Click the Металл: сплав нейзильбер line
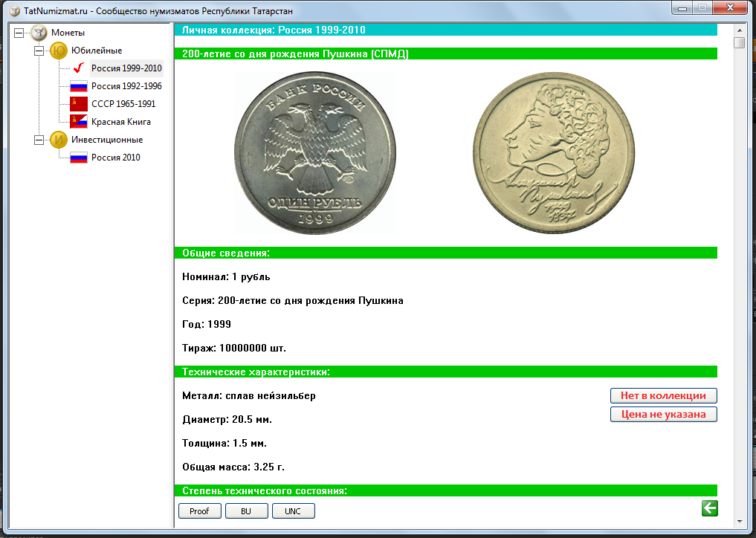Viewport: 756px width, 538px height. click(x=249, y=396)
